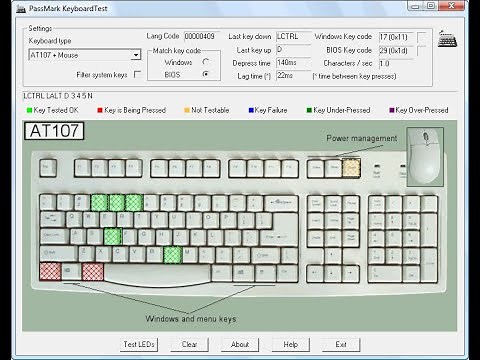This screenshot has width=480, height=360.
Task: Click the Z key on keyboard image
Action: pos(87,254)
